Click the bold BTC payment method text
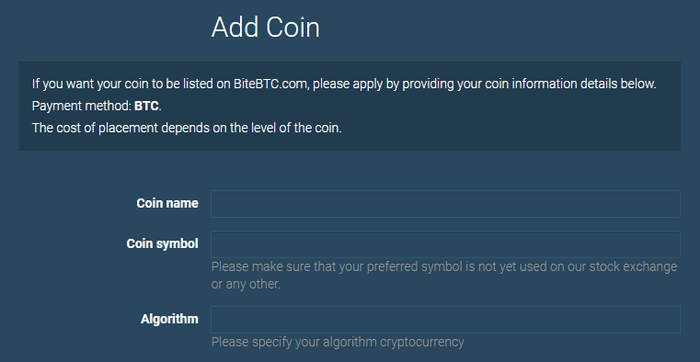 (x=146, y=106)
